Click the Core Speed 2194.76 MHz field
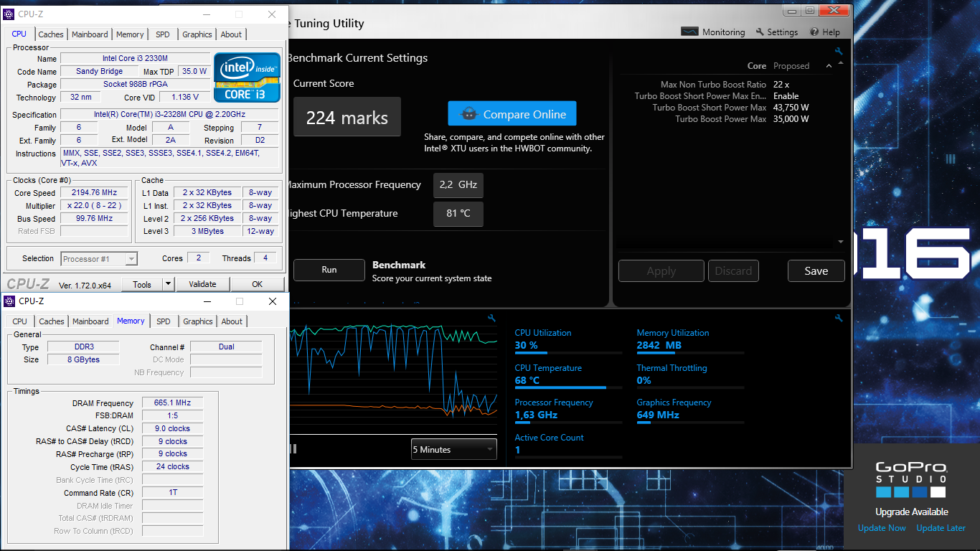Image resolution: width=980 pixels, height=551 pixels. (95, 193)
